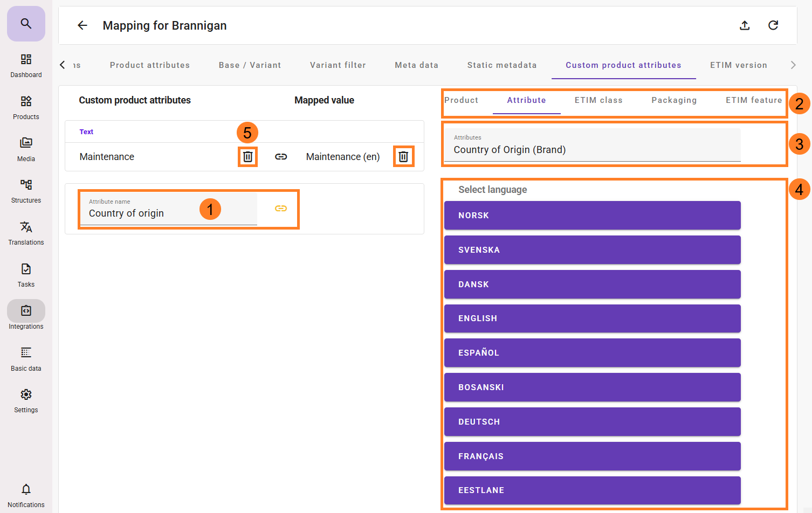
Task: Click the Attribute name input field
Action: point(168,210)
